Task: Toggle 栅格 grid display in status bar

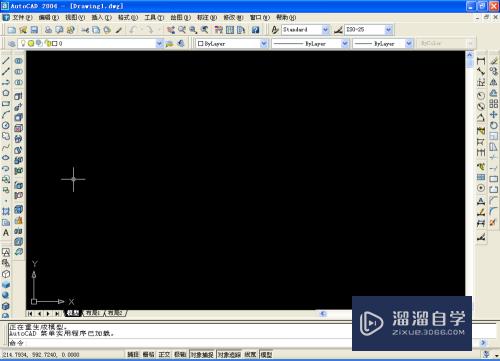Action: (149, 354)
